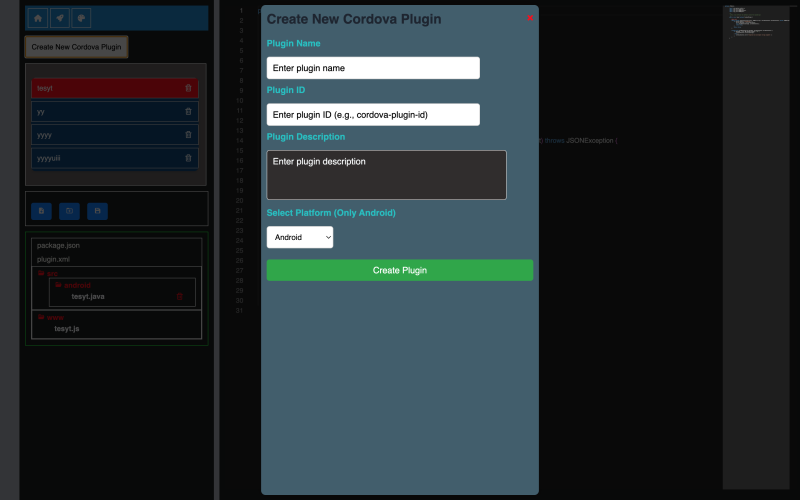
Task: Select the rocket icon in the sidebar toolbar
Action: 60,18
